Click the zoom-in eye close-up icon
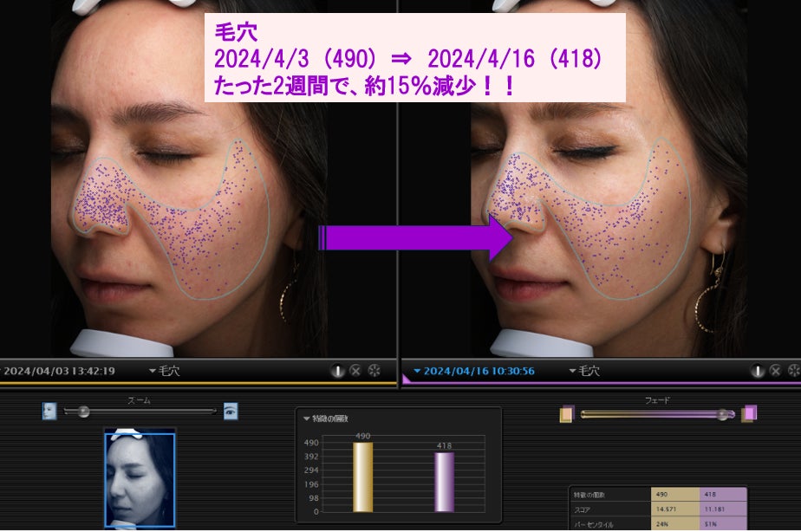 coord(231,411)
